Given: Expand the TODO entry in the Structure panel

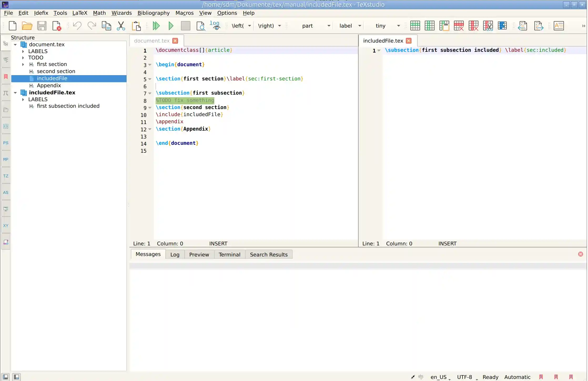Looking at the screenshot, I should pos(23,58).
